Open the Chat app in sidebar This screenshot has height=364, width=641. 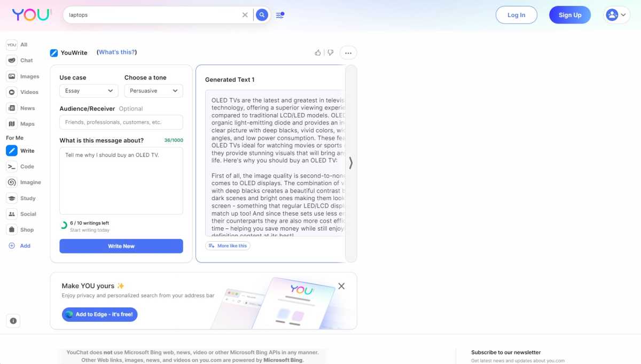[20, 60]
